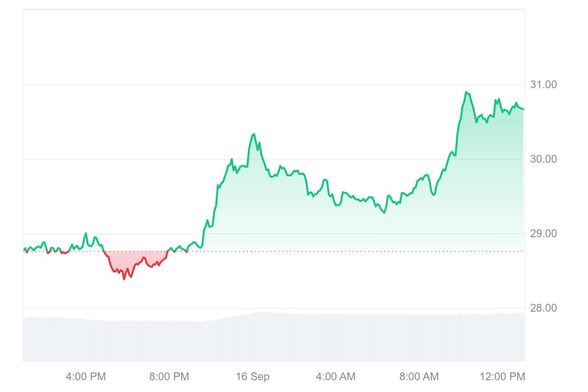The image size is (588, 392).
Task: Select the 8:00 AM time label
Action: (x=419, y=377)
